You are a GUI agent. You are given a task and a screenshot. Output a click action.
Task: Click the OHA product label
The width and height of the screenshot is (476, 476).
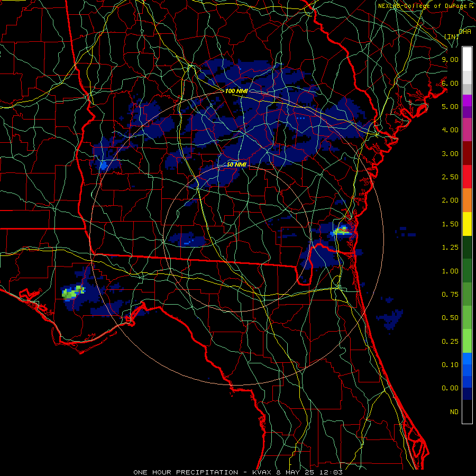click(465, 32)
